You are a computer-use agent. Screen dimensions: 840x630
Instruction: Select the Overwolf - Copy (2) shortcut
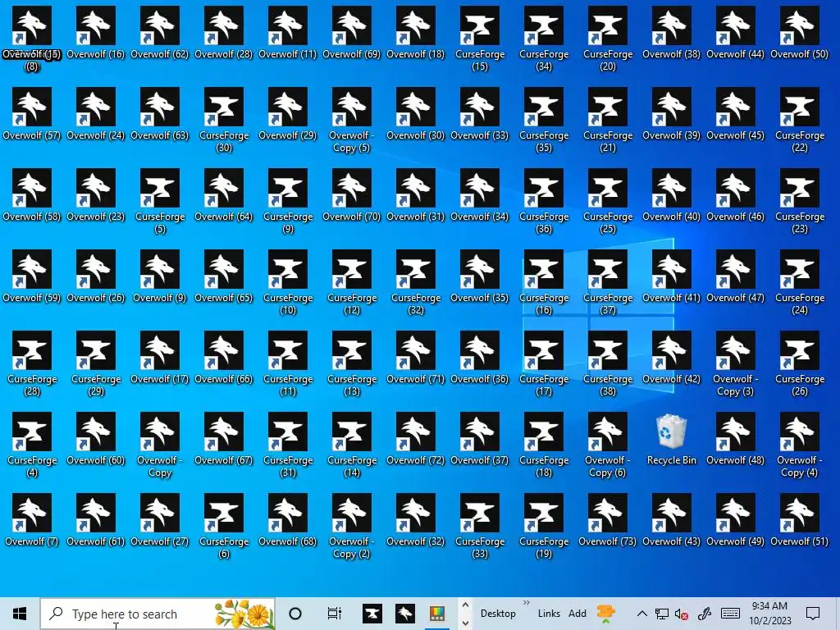[x=351, y=526]
